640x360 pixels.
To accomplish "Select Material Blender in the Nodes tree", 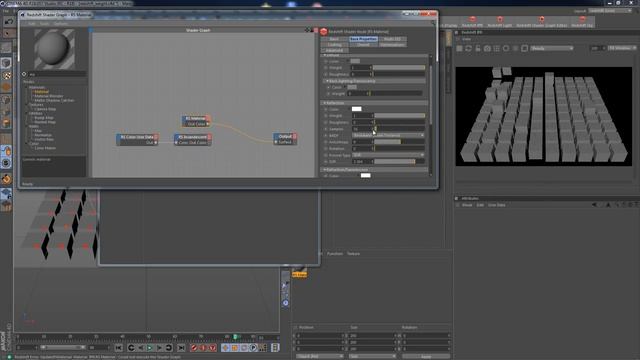I will pyautogui.click(x=49, y=96).
